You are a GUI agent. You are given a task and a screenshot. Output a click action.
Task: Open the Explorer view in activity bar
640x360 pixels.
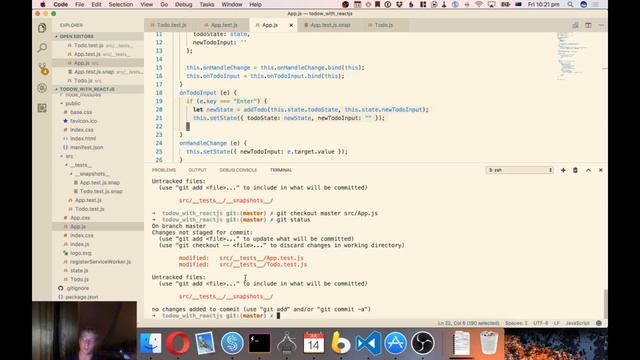coord(42,28)
